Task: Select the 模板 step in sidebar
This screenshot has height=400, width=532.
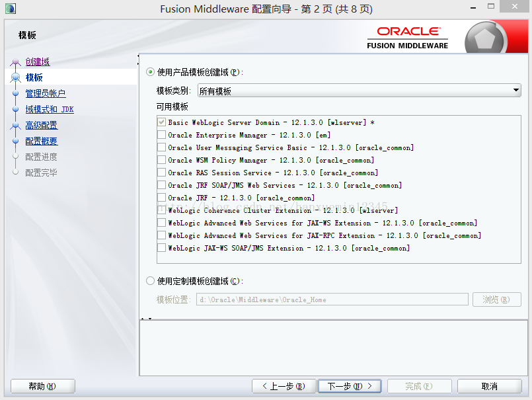Action: (x=34, y=77)
